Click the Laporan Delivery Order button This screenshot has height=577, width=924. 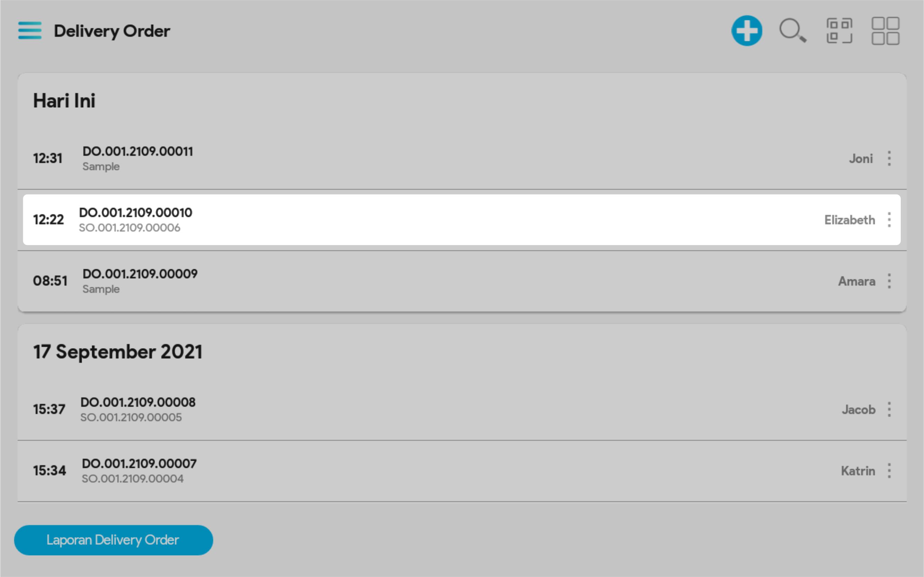[113, 540]
